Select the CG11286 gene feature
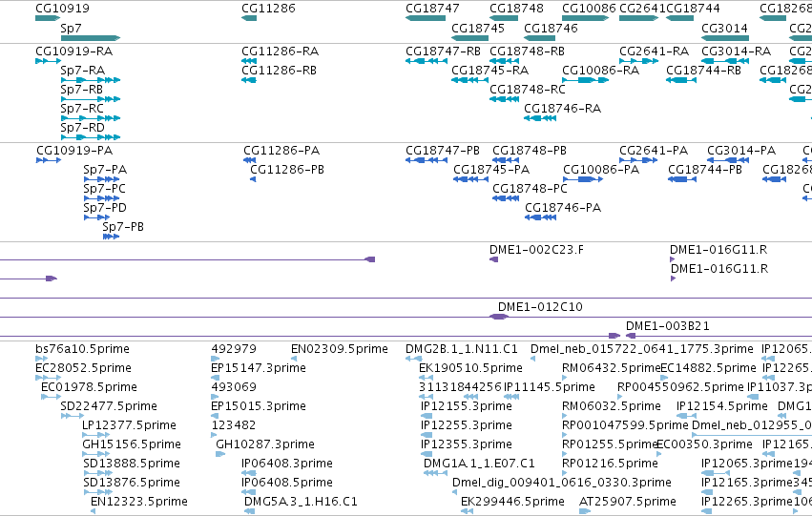Viewport: 812px width, 516px height. coord(249,18)
